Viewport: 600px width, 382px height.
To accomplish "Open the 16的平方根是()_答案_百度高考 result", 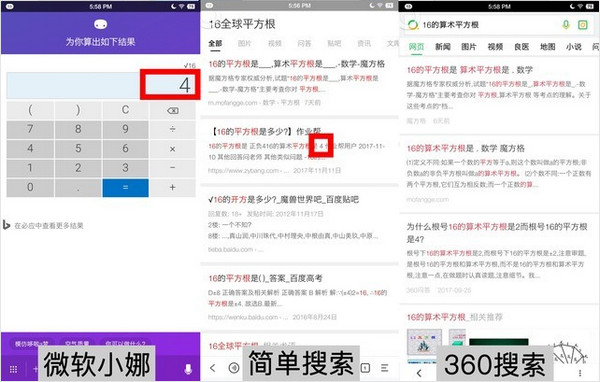I will tap(265, 278).
